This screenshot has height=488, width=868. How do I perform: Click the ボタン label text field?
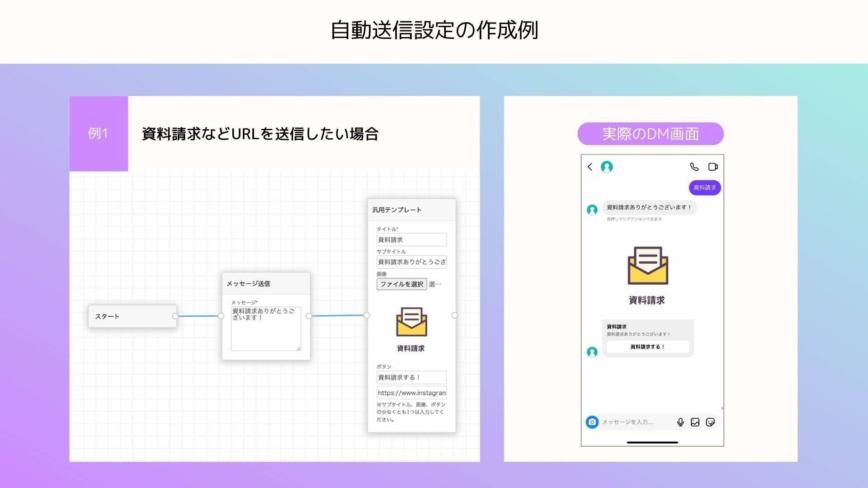(x=411, y=377)
